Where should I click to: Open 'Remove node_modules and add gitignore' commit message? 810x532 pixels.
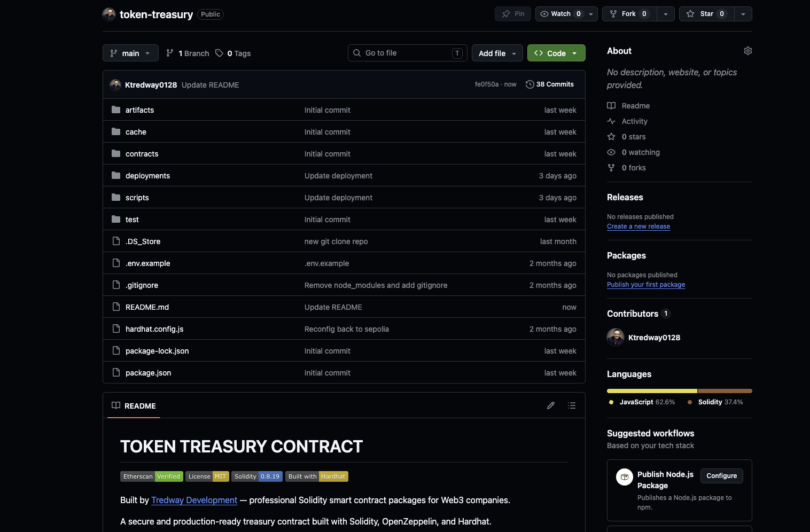click(376, 285)
